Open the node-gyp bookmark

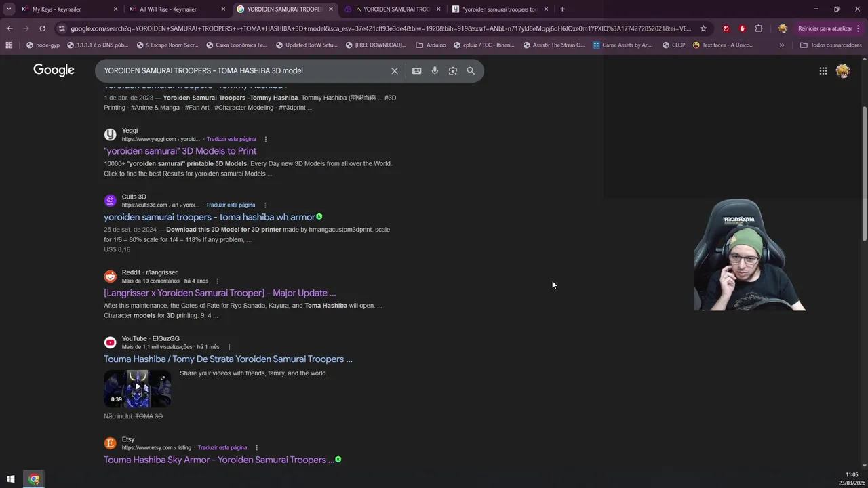pos(43,45)
